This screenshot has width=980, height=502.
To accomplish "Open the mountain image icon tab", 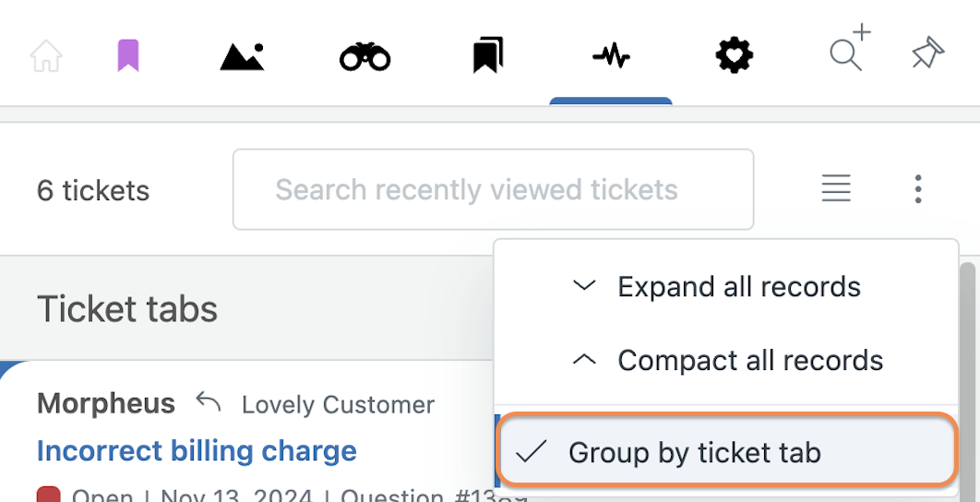I will (x=243, y=56).
